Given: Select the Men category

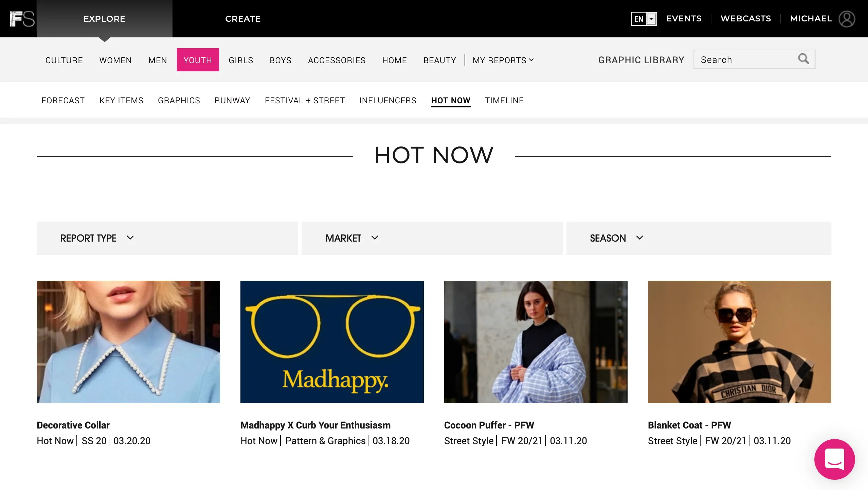Looking at the screenshot, I should (x=158, y=60).
